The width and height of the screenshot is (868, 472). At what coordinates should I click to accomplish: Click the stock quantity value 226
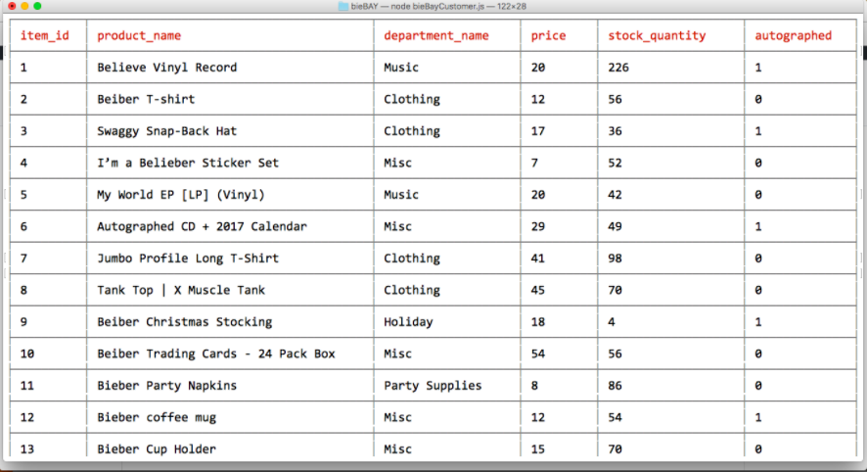point(618,68)
